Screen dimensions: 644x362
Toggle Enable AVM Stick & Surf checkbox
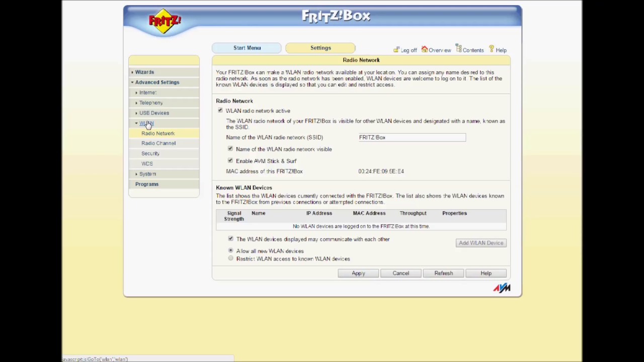point(230,160)
